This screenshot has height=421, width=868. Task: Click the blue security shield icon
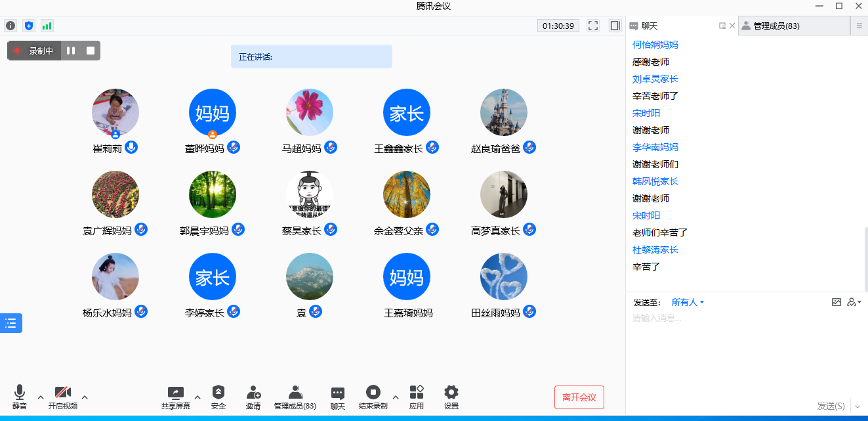28,26
